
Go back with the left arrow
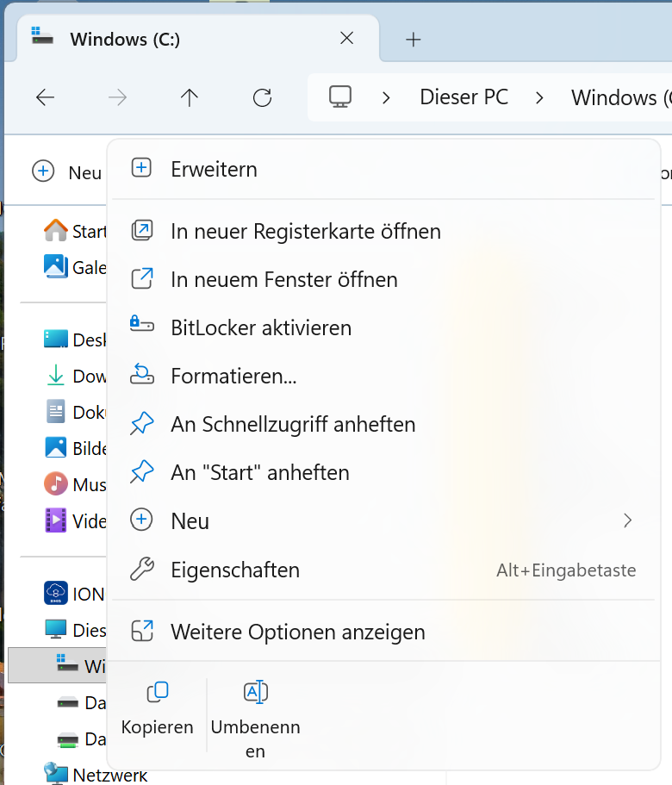(45, 97)
